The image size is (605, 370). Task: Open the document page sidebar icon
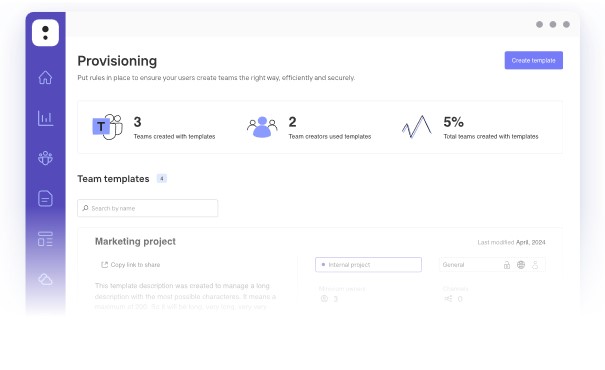pos(45,199)
